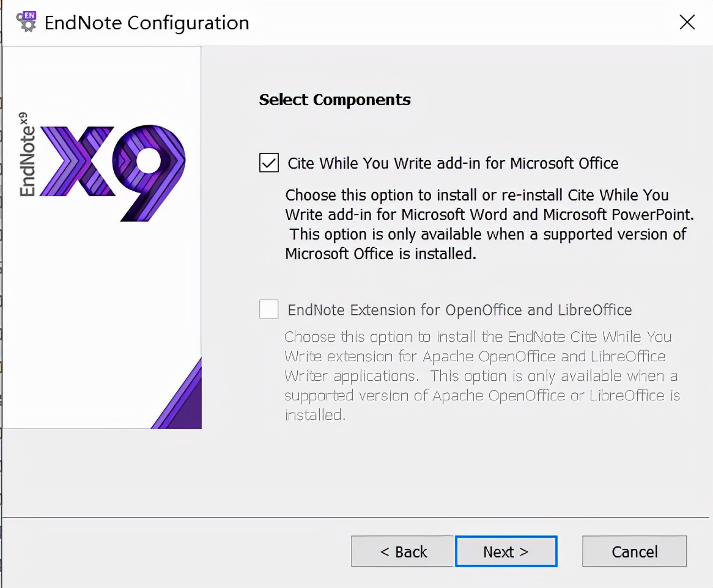
Task: Click the vertical EndNote X9 text logo
Action: pyautogui.click(x=27, y=155)
